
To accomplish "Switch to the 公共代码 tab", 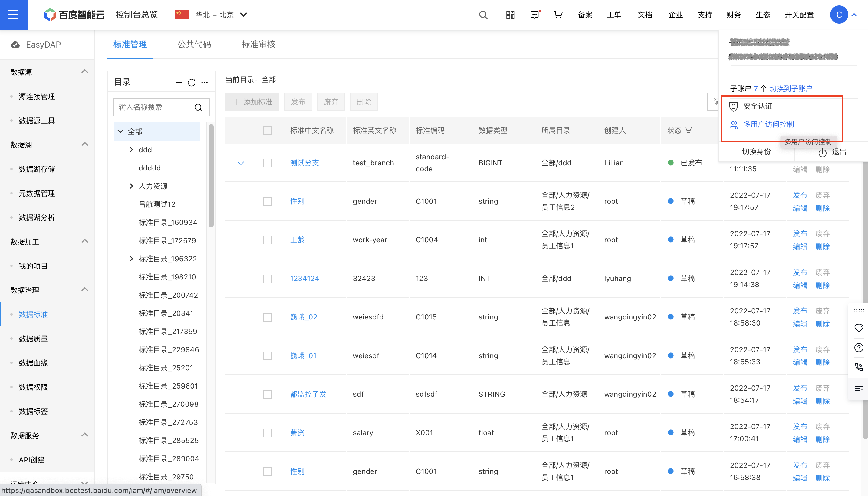I will pyautogui.click(x=194, y=44).
